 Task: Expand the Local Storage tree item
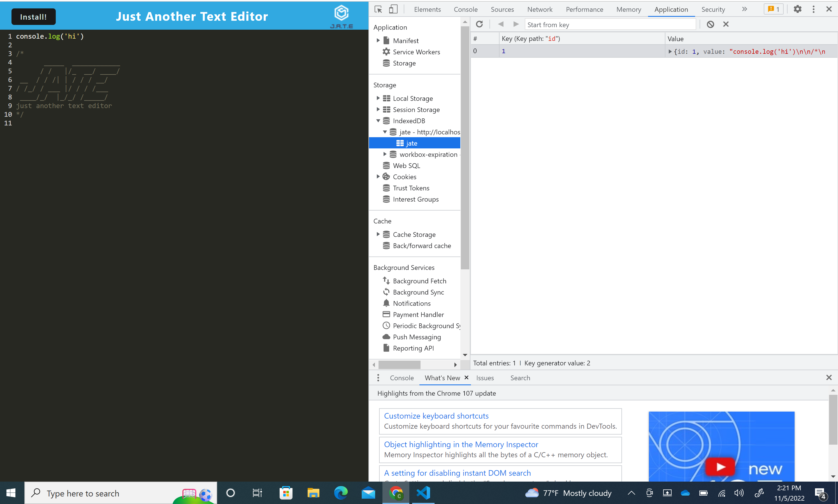pos(378,98)
